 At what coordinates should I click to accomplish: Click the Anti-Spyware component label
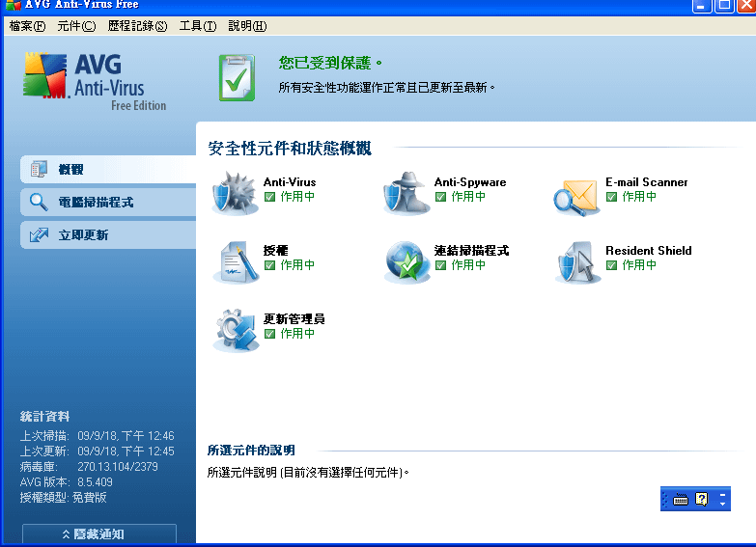pos(470,182)
